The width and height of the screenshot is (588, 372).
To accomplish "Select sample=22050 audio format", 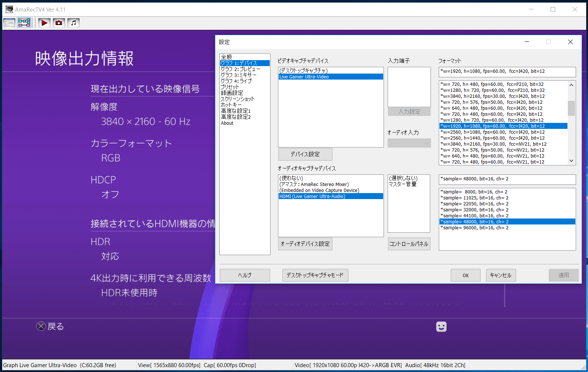I will point(507,204).
